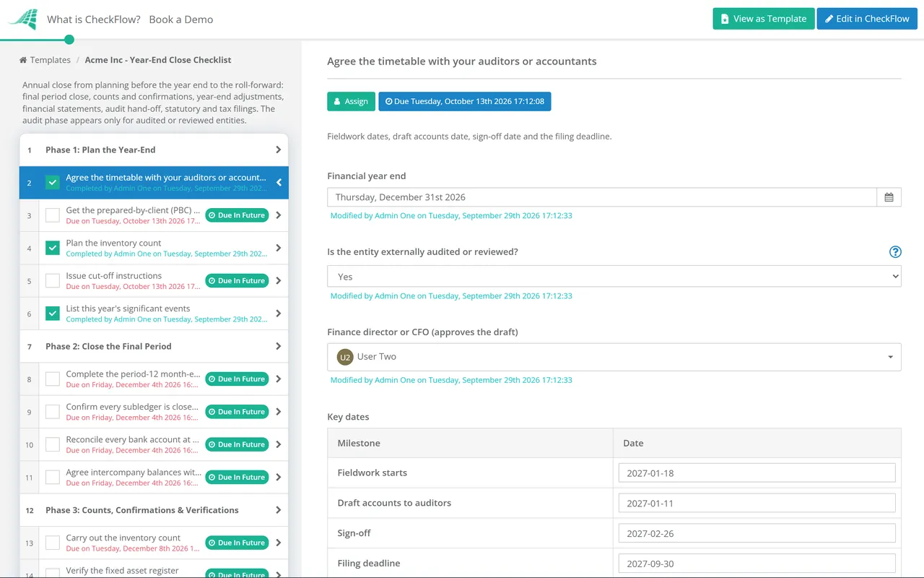
Task: Click the help question mark icon
Action: coord(895,252)
